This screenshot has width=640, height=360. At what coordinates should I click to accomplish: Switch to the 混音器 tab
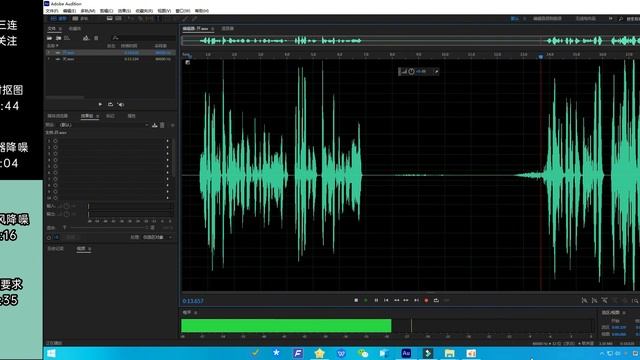click(x=228, y=29)
